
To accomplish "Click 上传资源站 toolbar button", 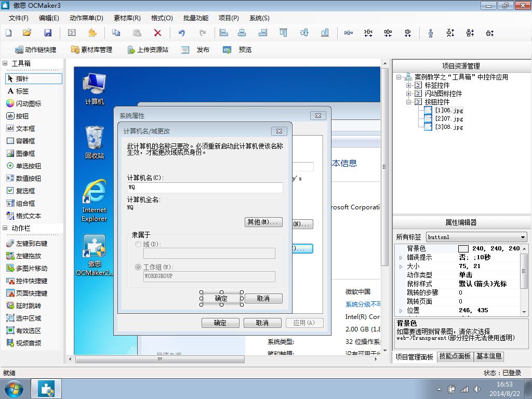I will tap(148, 50).
